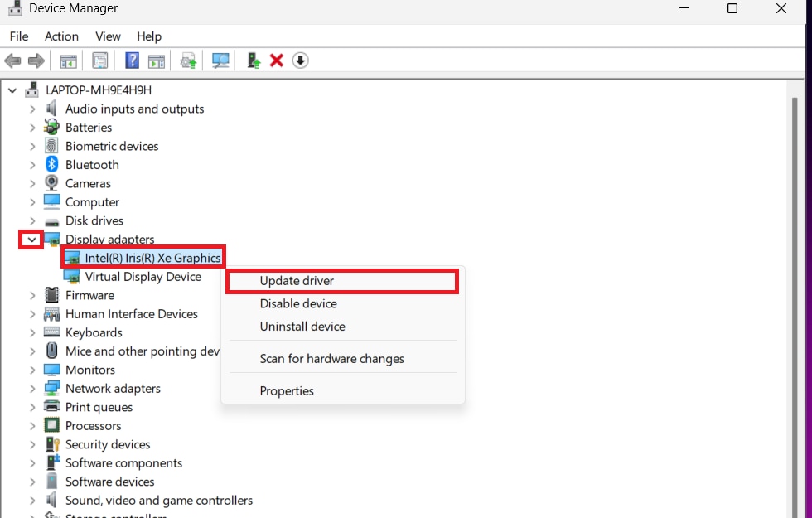Image resolution: width=812 pixels, height=518 pixels.
Task: Click the Print queues printer icon
Action: (x=51, y=407)
